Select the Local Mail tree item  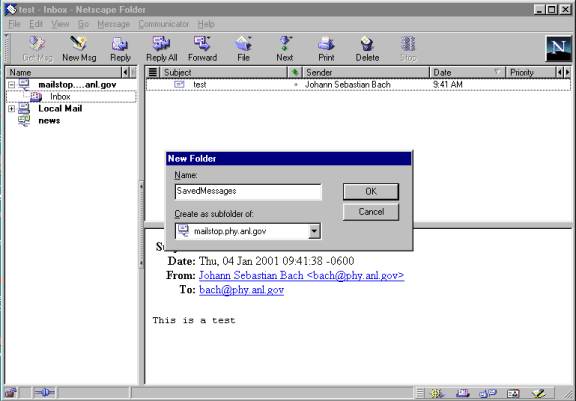pyautogui.click(x=60, y=109)
